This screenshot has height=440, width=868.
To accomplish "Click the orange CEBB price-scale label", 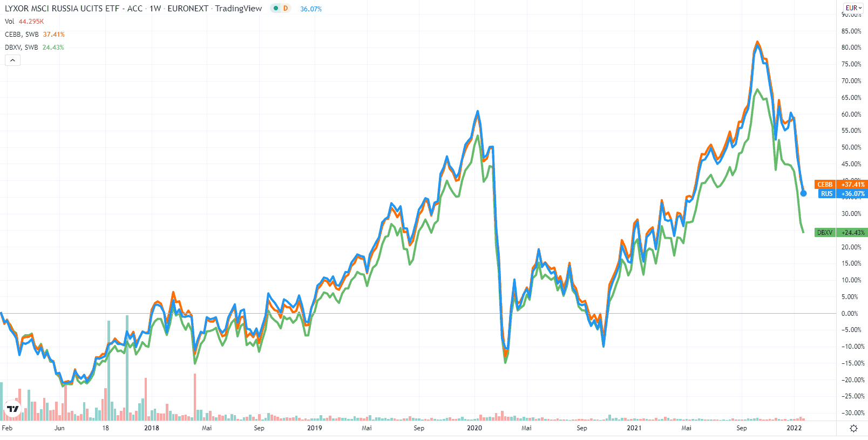I will point(825,185).
